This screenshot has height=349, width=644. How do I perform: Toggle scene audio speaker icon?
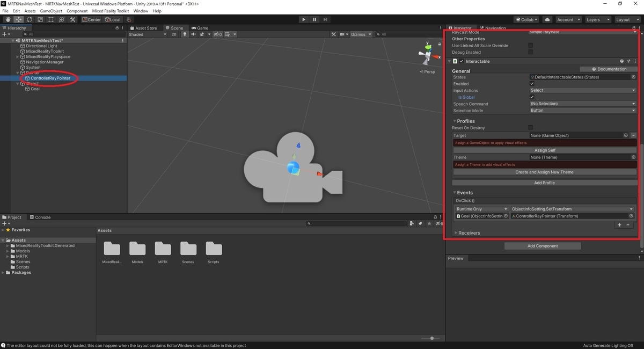point(194,34)
